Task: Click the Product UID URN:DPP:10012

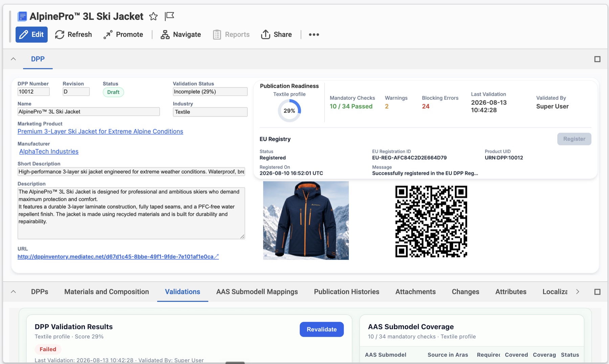Action: 504,158
